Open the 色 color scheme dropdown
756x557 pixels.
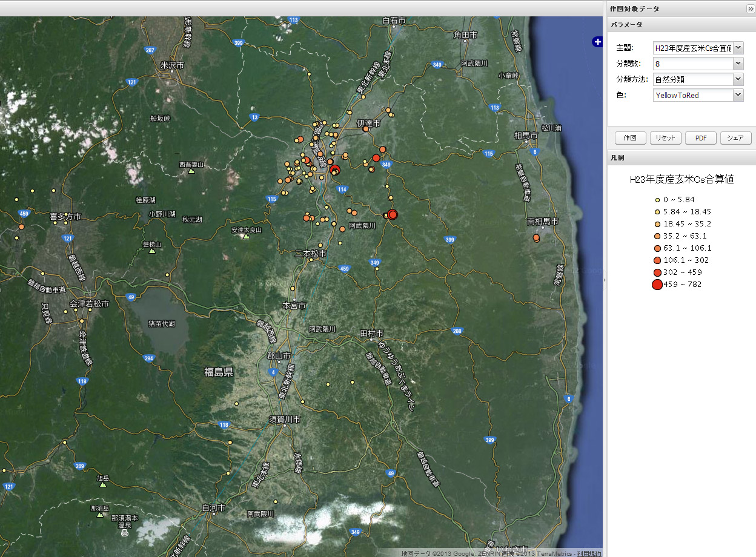coord(738,95)
